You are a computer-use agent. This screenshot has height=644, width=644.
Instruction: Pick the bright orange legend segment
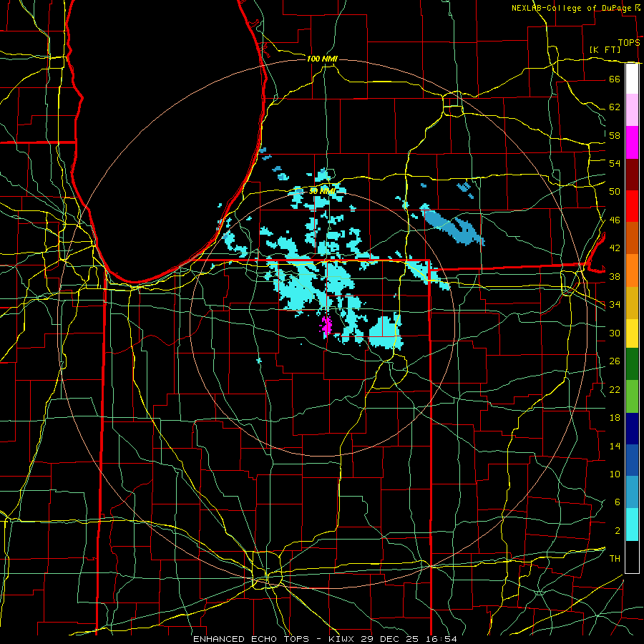pyautogui.click(x=632, y=270)
